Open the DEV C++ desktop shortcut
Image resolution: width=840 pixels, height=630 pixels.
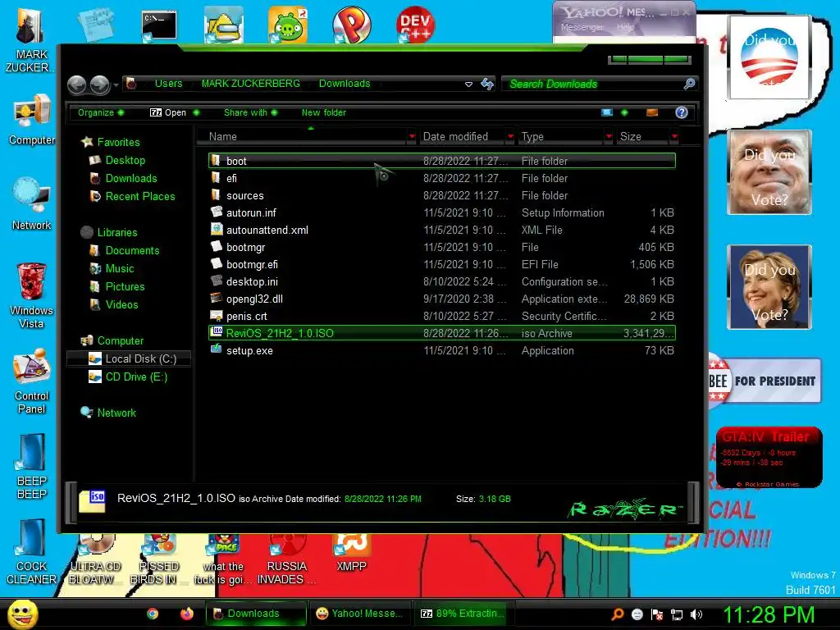415,24
